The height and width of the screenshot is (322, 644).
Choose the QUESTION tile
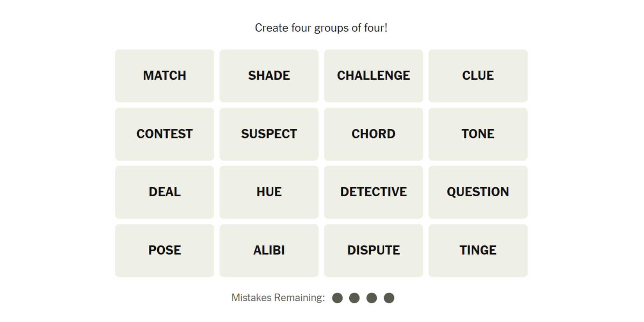pyautogui.click(x=478, y=192)
